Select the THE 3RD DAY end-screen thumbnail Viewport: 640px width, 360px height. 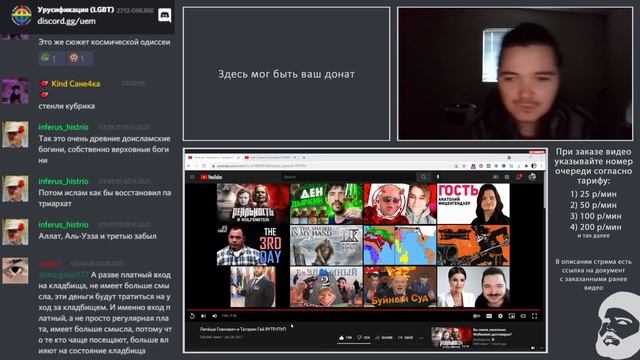click(253, 245)
